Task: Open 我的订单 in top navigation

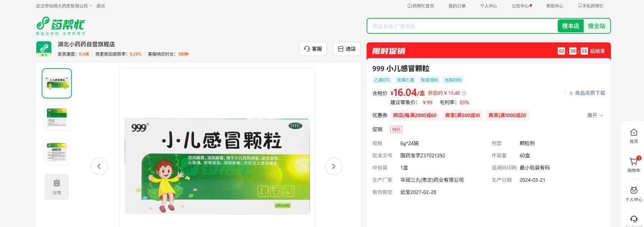Action: click(457, 6)
